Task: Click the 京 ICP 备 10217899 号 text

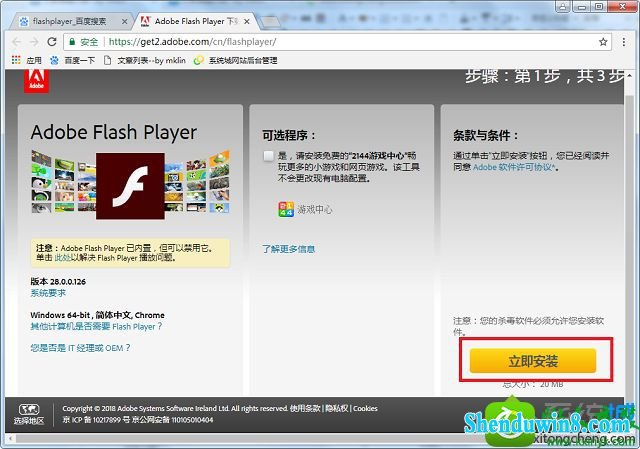Action: coord(96,420)
